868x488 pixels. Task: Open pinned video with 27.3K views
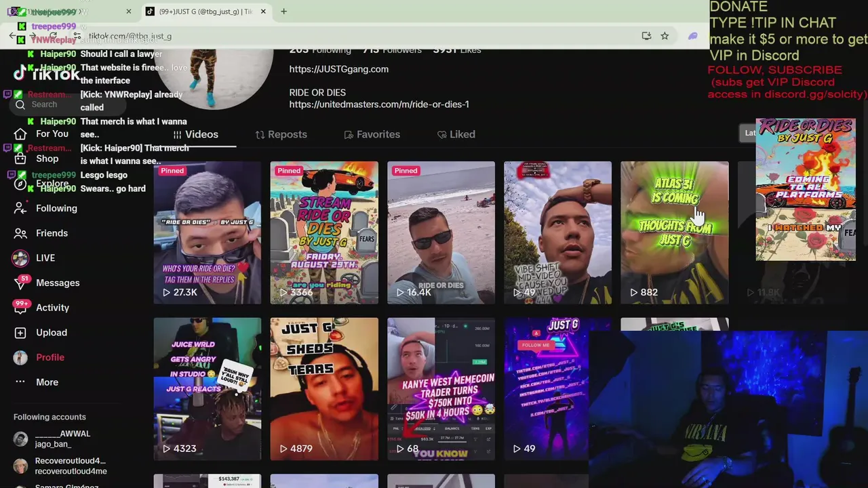click(x=207, y=232)
